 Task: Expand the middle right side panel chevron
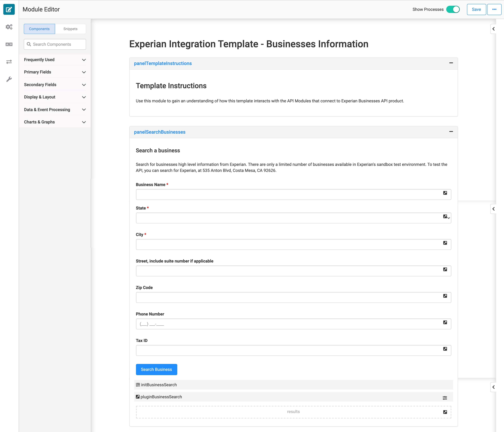point(493,209)
